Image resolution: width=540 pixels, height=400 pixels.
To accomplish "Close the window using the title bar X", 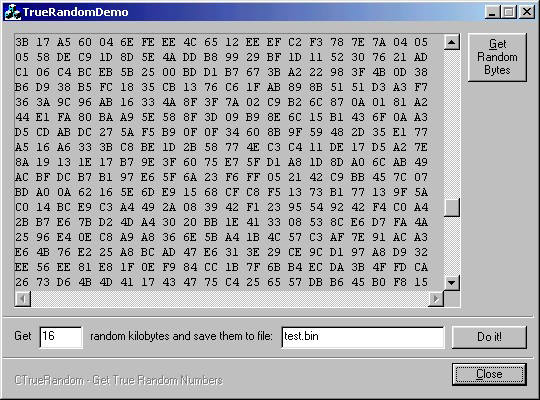I will coord(527,12).
